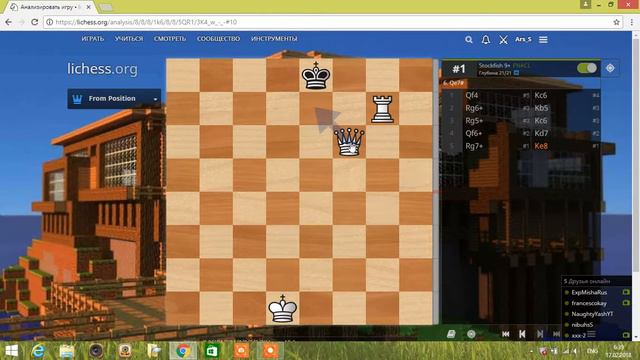This screenshot has width=640, height=360.
Task: Toggle the Stockfish engine analysis switch
Action: click(x=587, y=68)
